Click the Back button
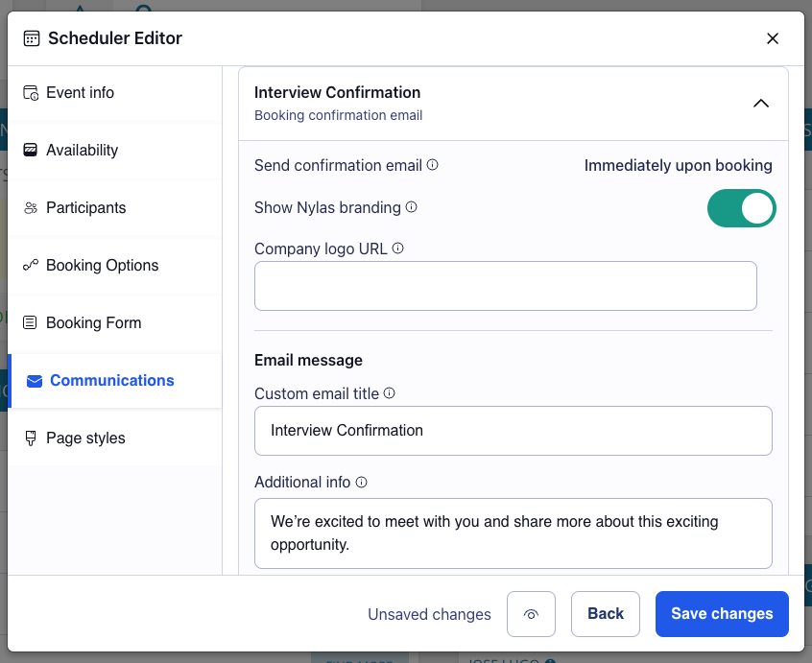Screen dimensions: 812x663 (x=606, y=614)
